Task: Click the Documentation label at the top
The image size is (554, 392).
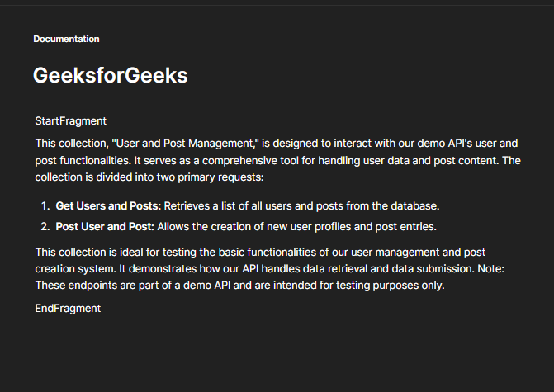Action: click(66, 39)
